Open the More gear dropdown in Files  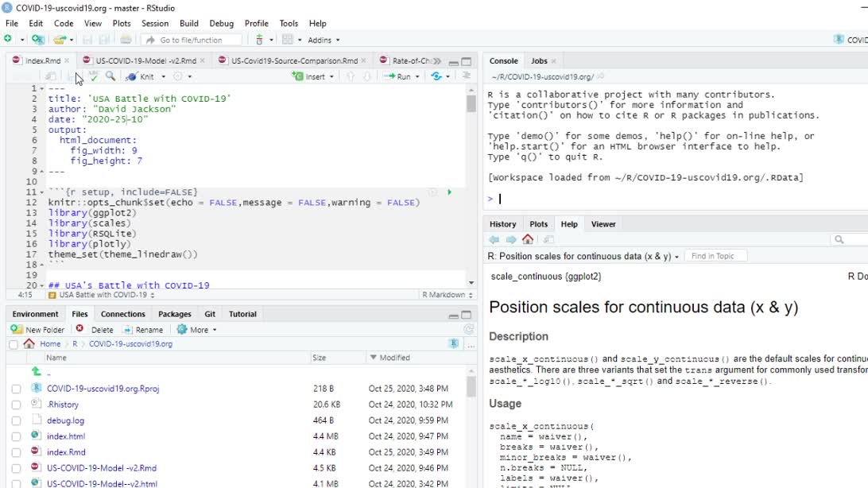tap(196, 329)
